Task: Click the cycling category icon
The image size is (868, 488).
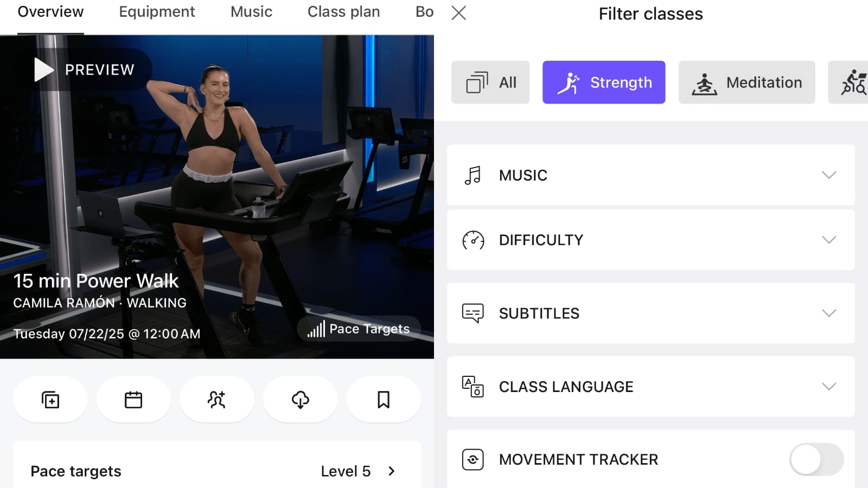Action: 850,82
